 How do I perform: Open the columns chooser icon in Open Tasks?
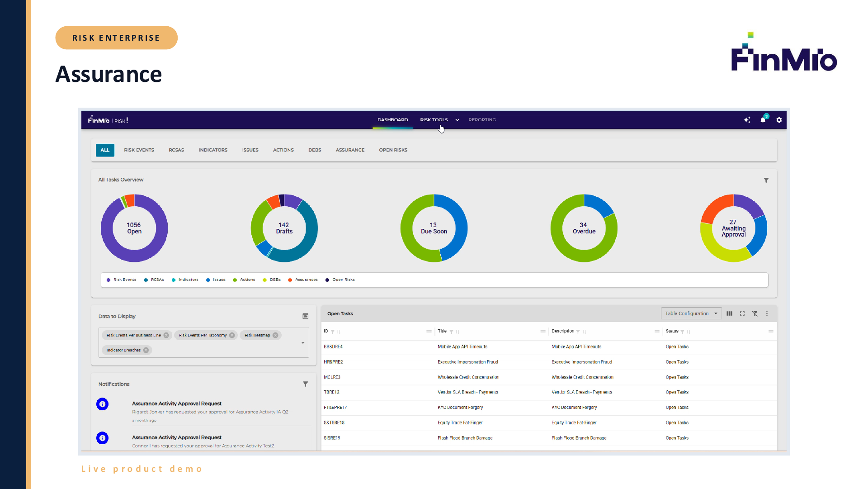729,313
